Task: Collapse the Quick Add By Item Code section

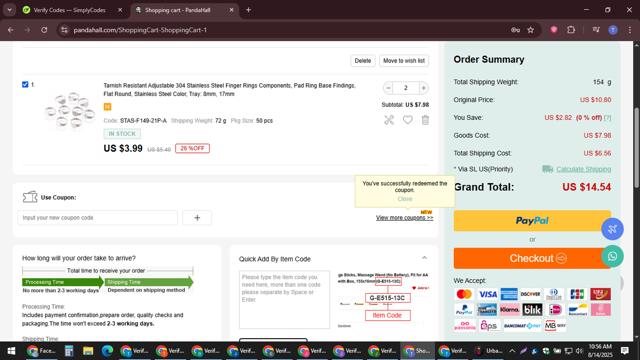Action: click(424, 258)
